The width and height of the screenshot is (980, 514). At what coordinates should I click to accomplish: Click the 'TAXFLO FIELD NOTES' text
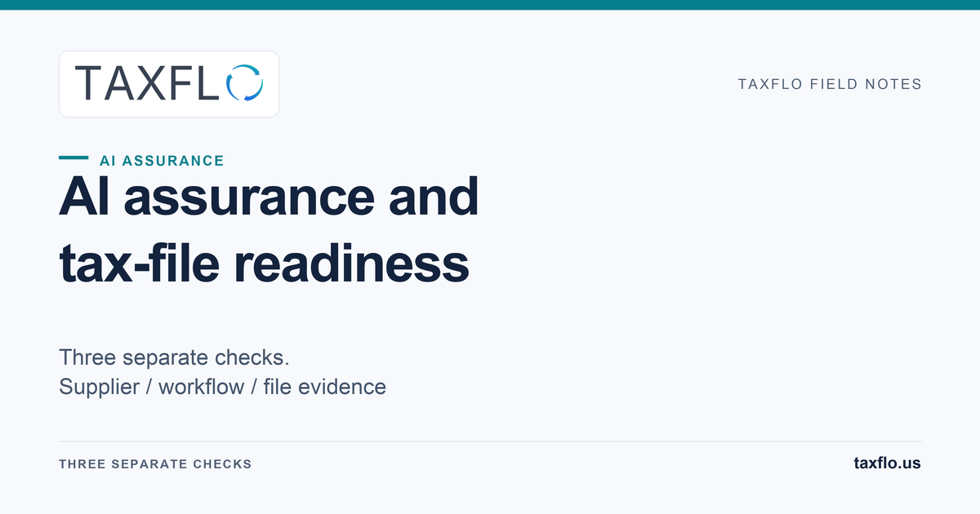830,84
